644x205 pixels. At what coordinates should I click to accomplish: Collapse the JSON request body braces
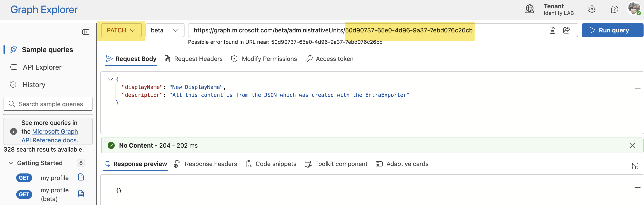click(x=111, y=79)
